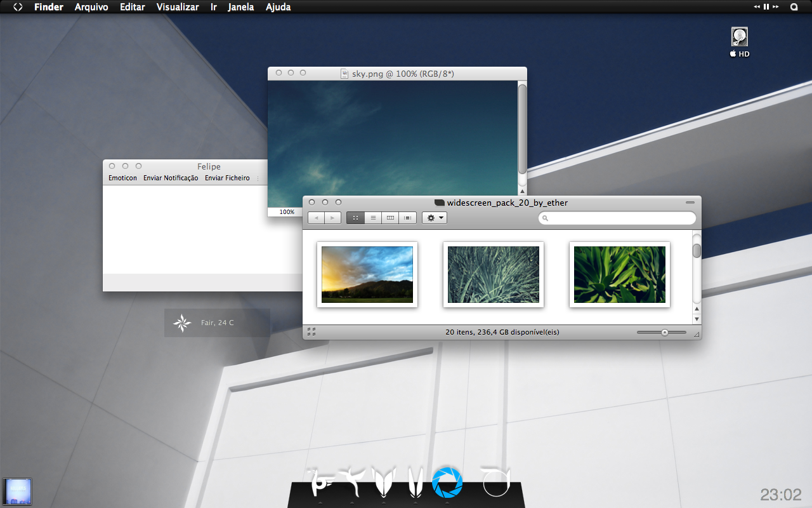812x508 pixels.
Task: Open the Ir menu
Action: tap(214, 7)
